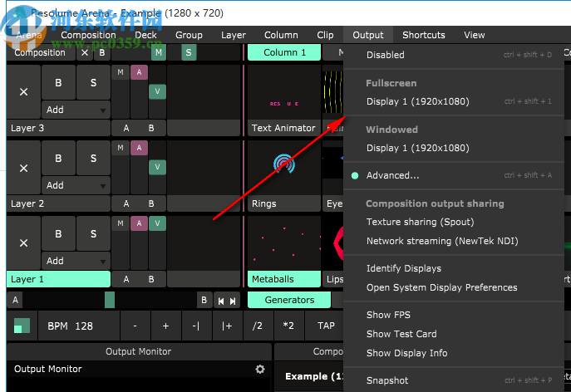The image size is (571, 392).
Task: Adjust Layer 3 video V fader
Action: click(157, 91)
